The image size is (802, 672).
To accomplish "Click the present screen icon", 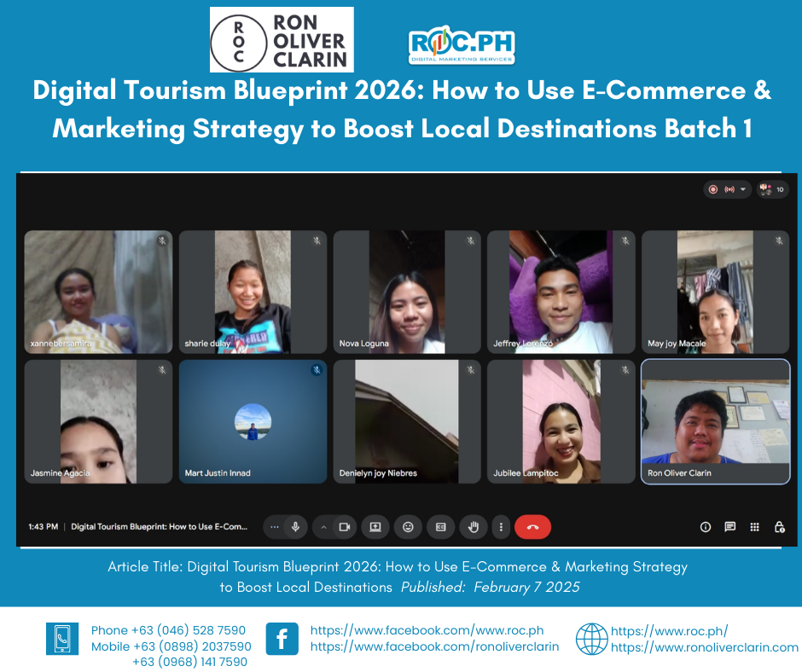I will click(x=375, y=527).
